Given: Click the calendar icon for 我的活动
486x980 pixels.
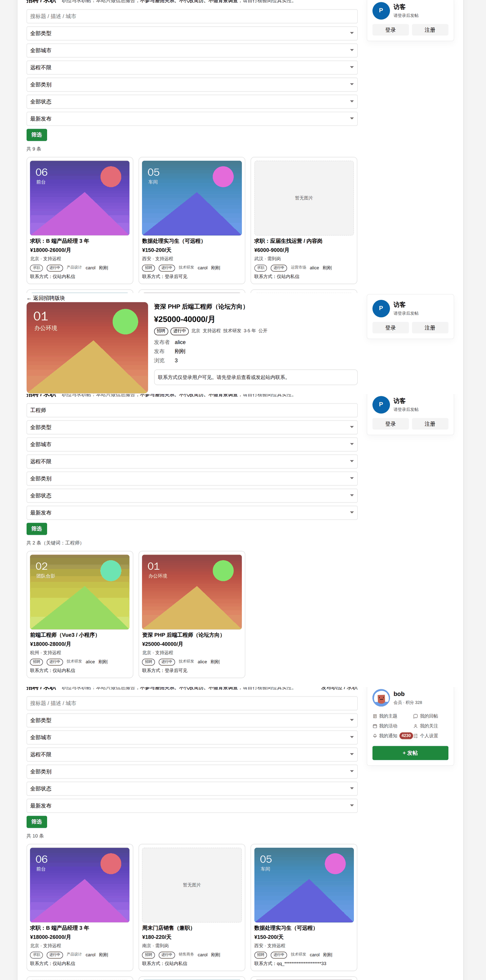Looking at the screenshot, I should pyautogui.click(x=375, y=726).
